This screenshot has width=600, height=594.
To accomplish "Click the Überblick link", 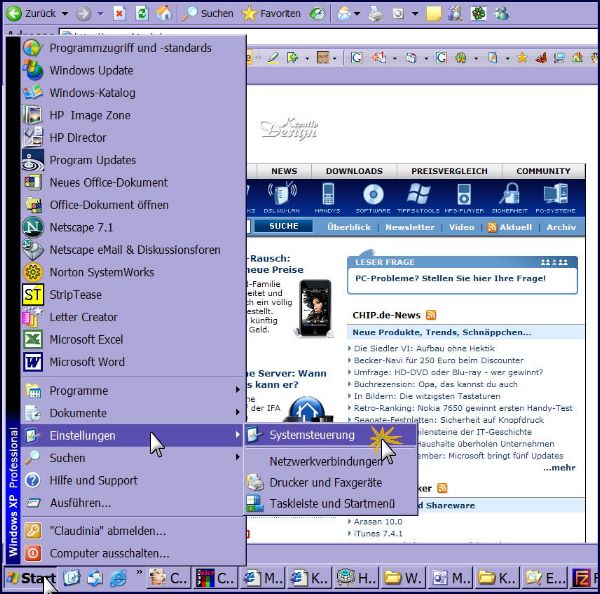I will 349,227.
